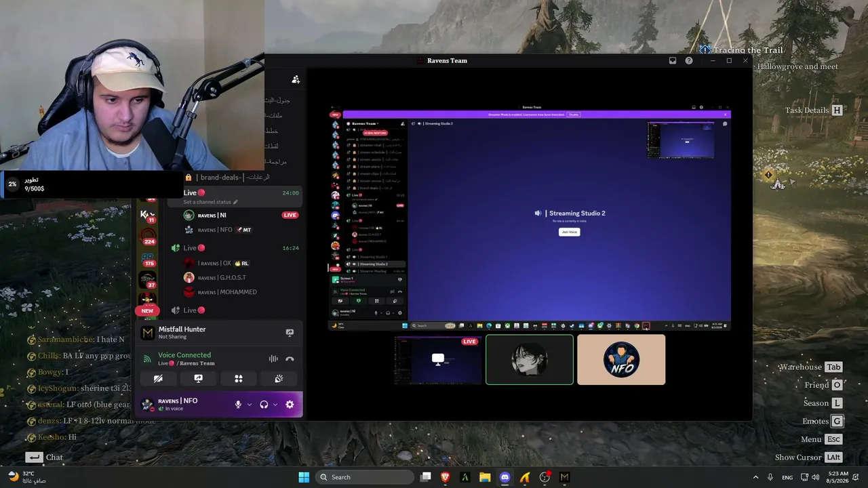
Task: Open the RAVENS | NFO user profile avatar
Action: [x=147, y=405]
